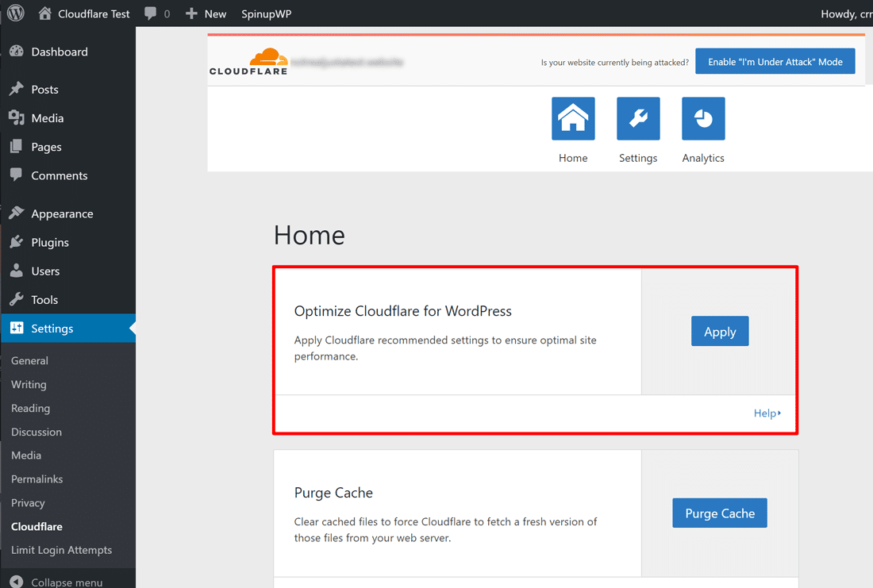The height and width of the screenshot is (588, 873).
Task: Open Reading settings submenu
Action: point(31,408)
